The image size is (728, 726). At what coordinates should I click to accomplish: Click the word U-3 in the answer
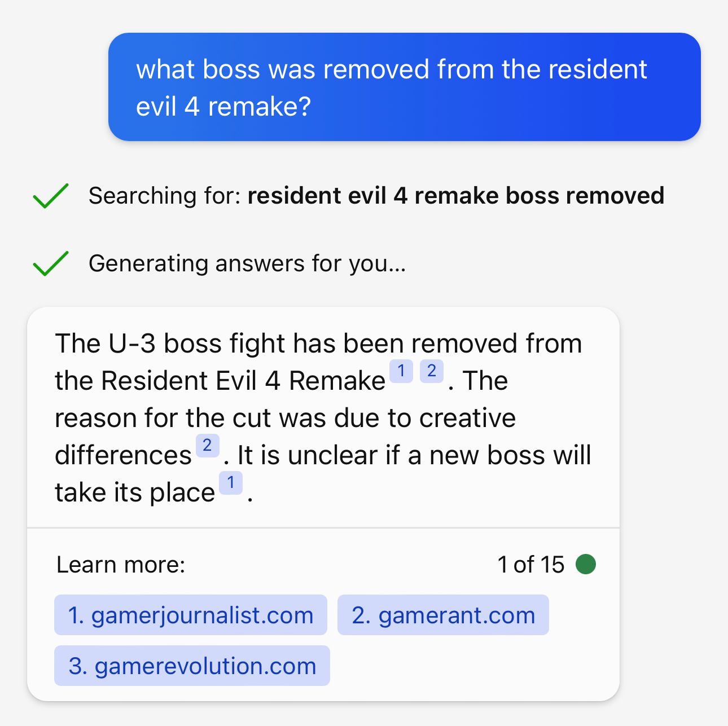[131, 344]
